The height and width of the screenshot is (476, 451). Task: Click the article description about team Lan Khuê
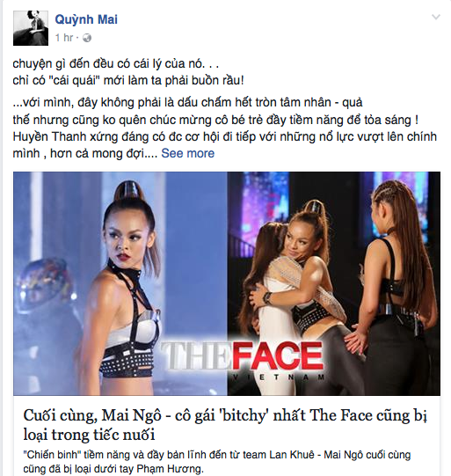pyautogui.click(x=217, y=461)
